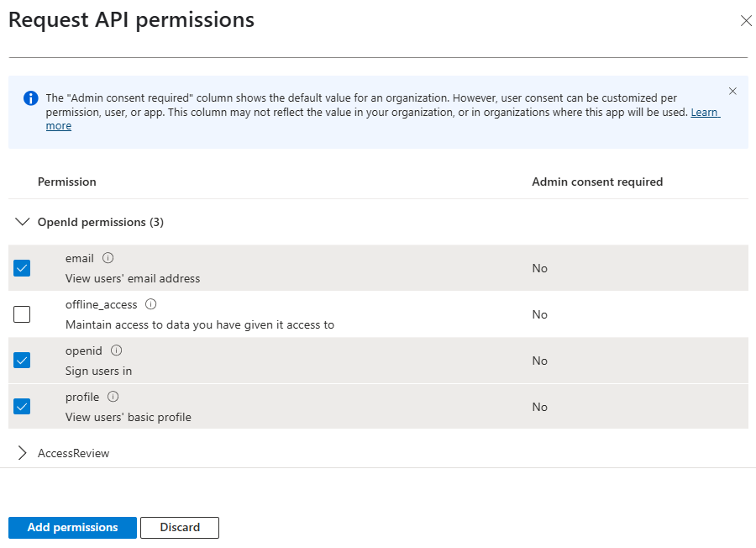Viewport: 756px width, 548px height.
Task: Uncheck the openid permission checkbox
Action: 22,361
